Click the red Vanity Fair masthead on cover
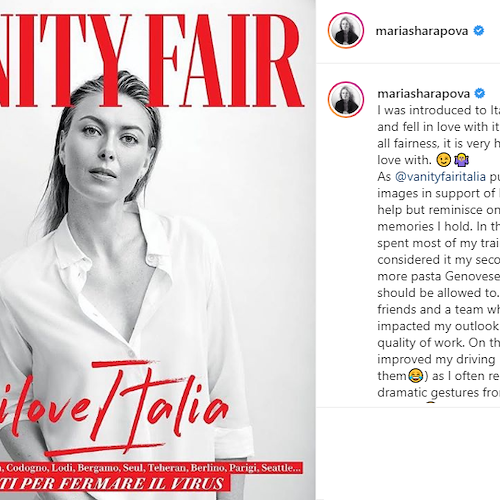Viewport: 500px width, 500px height. [152, 61]
